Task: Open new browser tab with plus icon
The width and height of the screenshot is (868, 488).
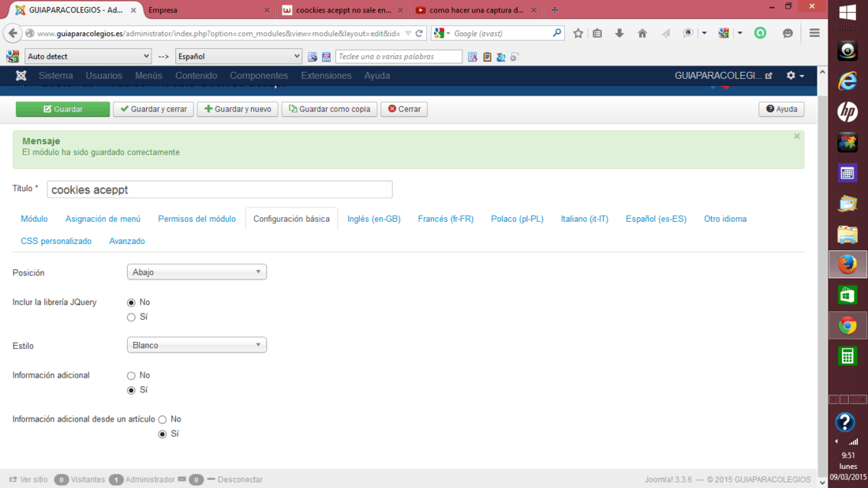Action: pyautogui.click(x=554, y=10)
